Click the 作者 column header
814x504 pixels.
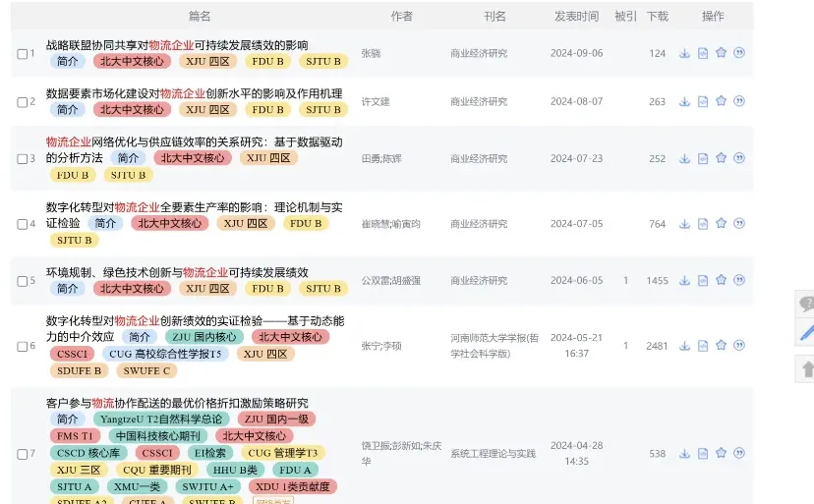pos(401,17)
